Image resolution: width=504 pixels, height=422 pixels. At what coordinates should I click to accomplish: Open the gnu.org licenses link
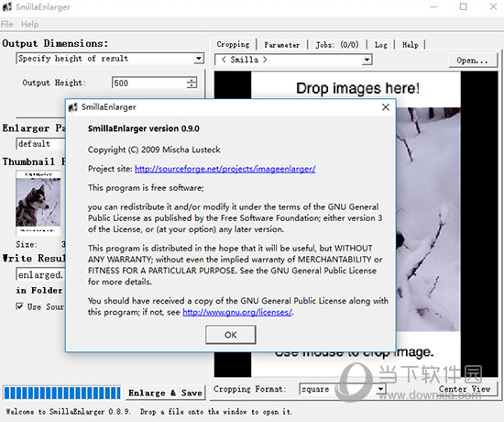click(x=237, y=312)
